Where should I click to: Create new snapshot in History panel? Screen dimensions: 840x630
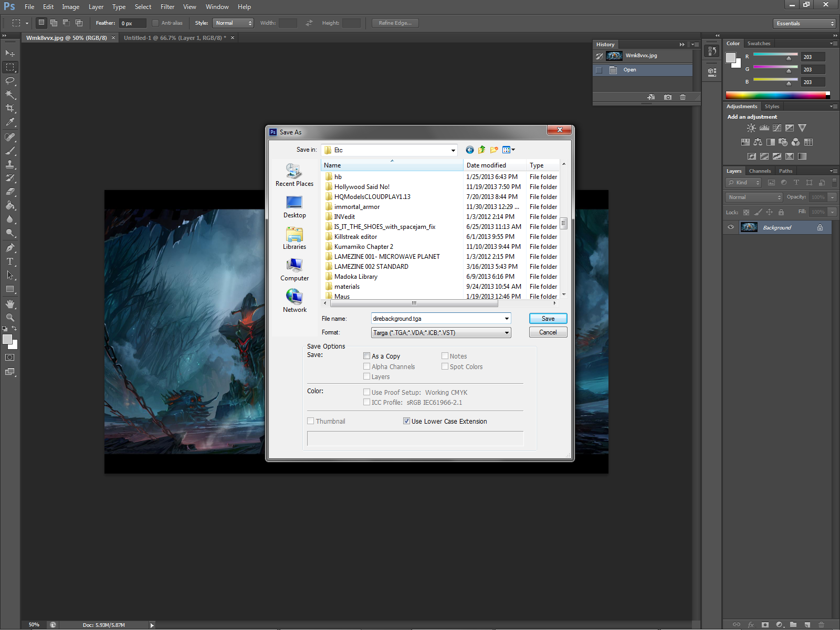(x=668, y=97)
